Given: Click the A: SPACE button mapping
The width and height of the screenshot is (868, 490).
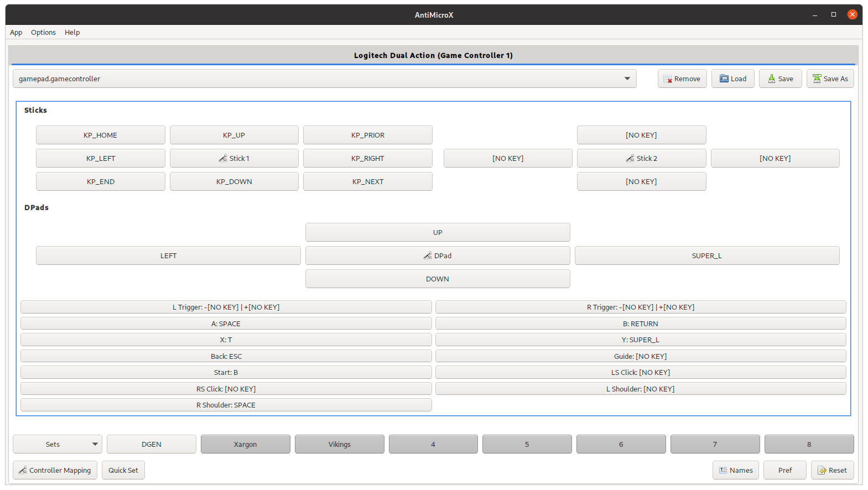Looking at the screenshot, I should [x=226, y=324].
